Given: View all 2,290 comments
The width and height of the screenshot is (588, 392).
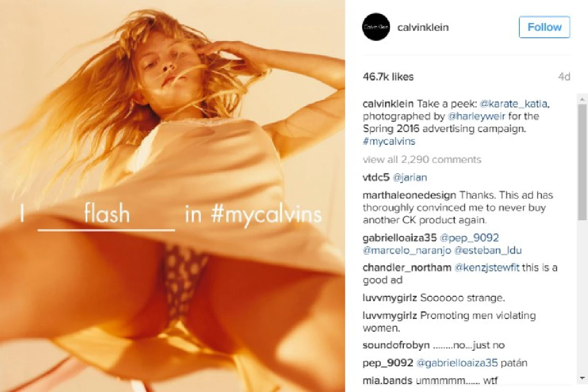Looking at the screenshot, I should click(422, 159).
